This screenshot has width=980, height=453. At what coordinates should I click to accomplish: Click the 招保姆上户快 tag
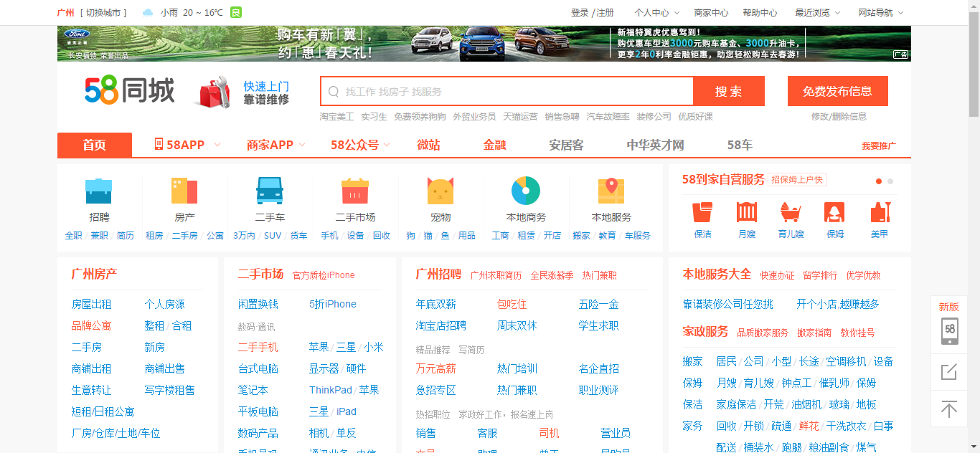click(797, 179)
